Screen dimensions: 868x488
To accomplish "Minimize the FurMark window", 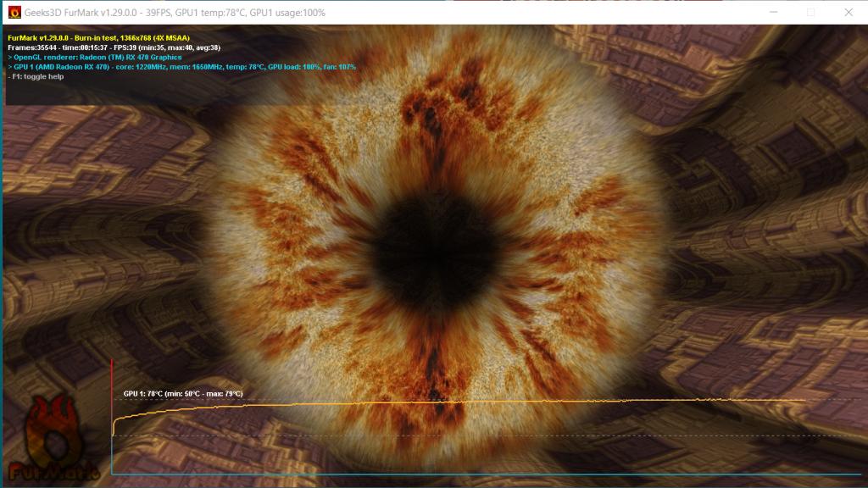I will click(773, 12).
